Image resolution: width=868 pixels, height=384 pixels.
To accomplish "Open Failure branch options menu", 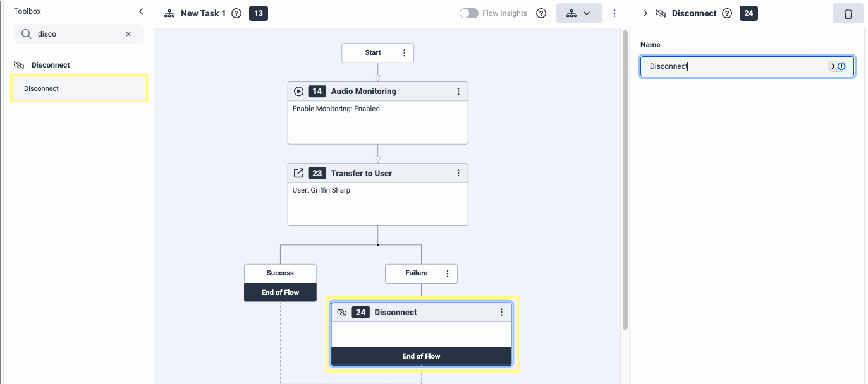I will (448, 273).
